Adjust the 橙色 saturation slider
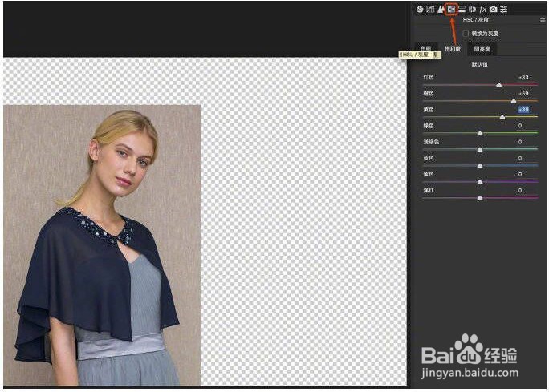 pyautogui.click(x=514, y=101)
